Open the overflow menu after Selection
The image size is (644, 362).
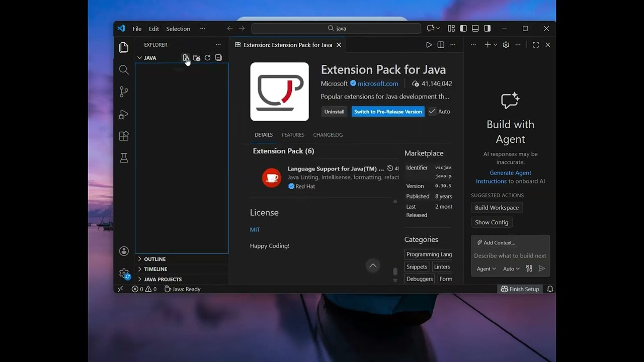203,29
